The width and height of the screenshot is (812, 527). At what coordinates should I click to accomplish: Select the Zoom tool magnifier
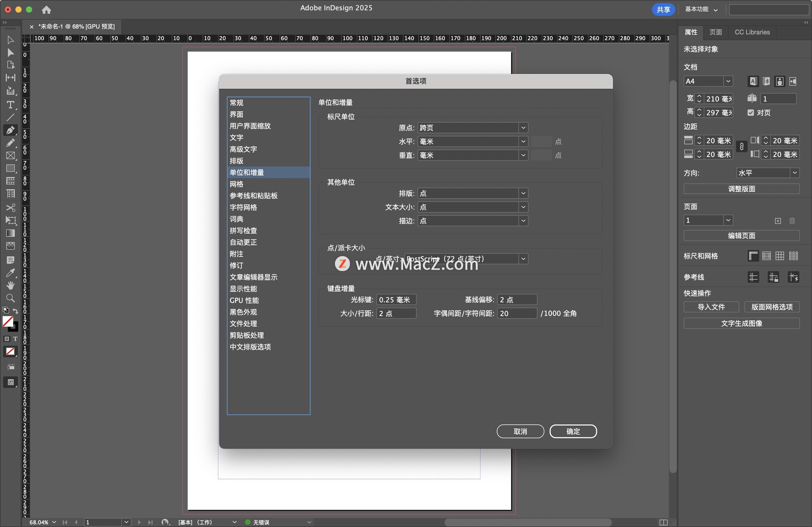(11, 298)
